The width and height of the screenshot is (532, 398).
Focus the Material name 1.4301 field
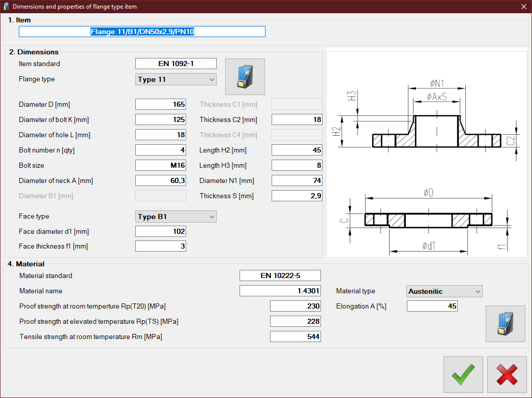[280, 291]
